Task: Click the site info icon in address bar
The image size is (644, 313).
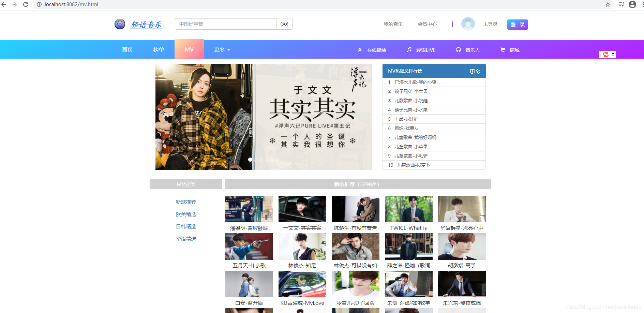Action: (x=39, y=4)
